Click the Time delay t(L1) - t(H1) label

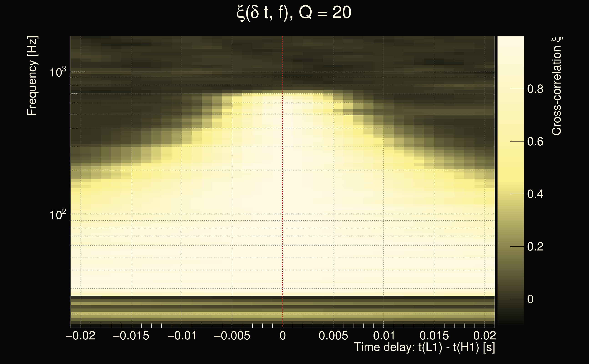[424, 347]
